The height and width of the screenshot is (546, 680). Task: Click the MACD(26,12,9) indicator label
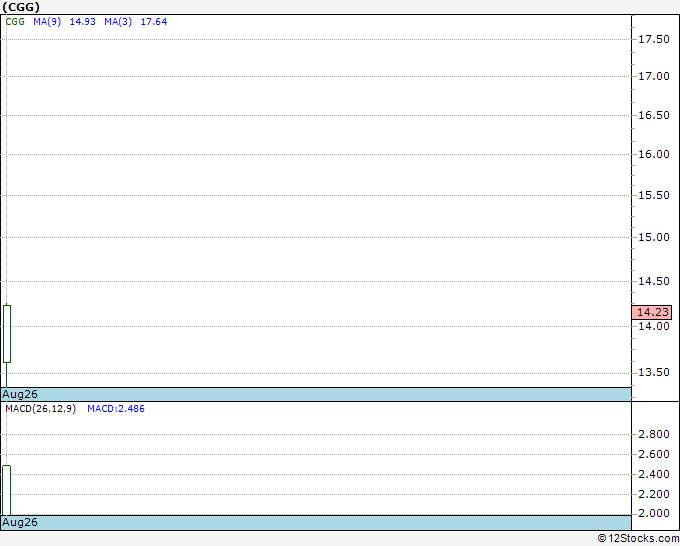[x=41, y=409]
